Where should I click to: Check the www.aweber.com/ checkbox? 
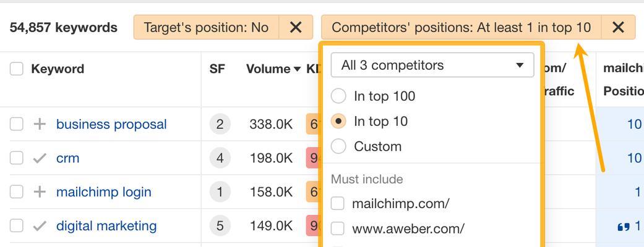click(x=337, y=228)
